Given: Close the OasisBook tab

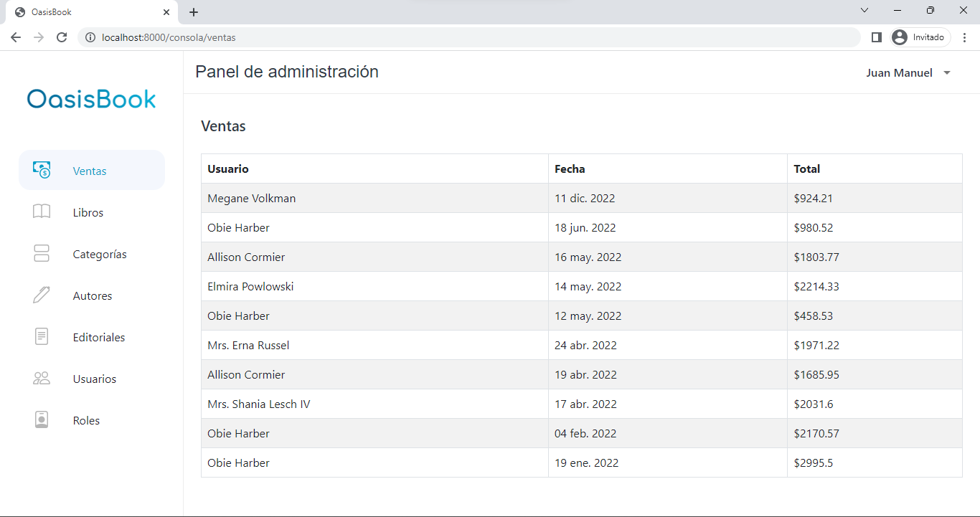Looking at the screenshot, I should [166, 12].
